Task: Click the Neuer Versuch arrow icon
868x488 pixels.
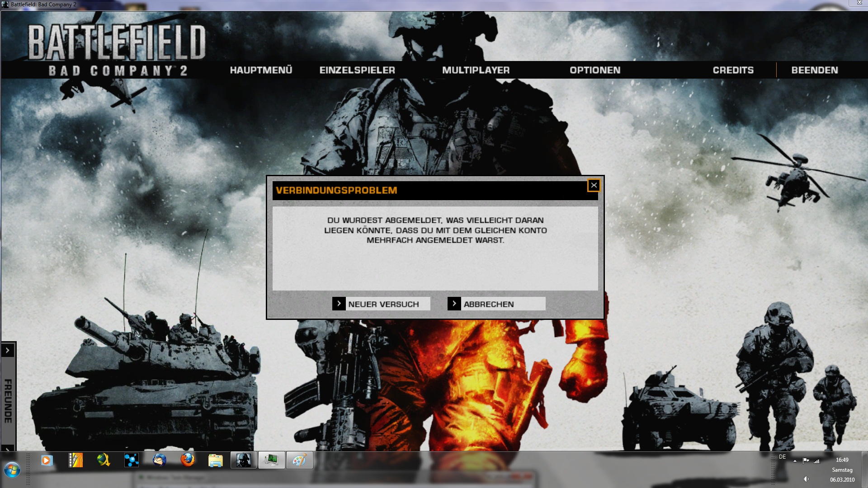Action: (x=339, y=304)
